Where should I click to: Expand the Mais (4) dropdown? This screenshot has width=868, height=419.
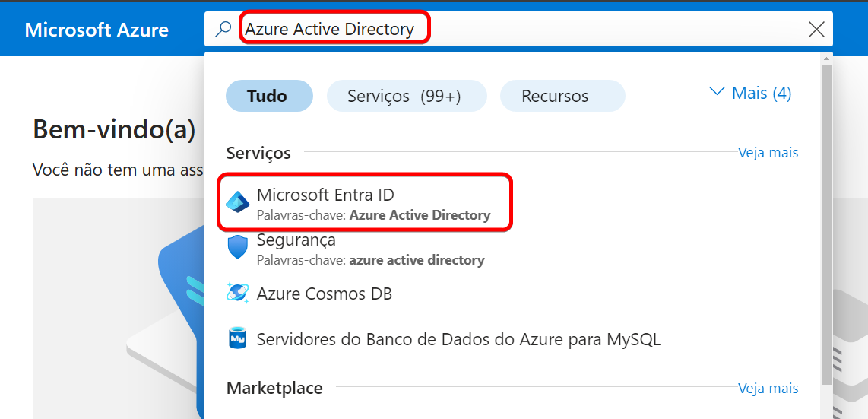(761, 94)
